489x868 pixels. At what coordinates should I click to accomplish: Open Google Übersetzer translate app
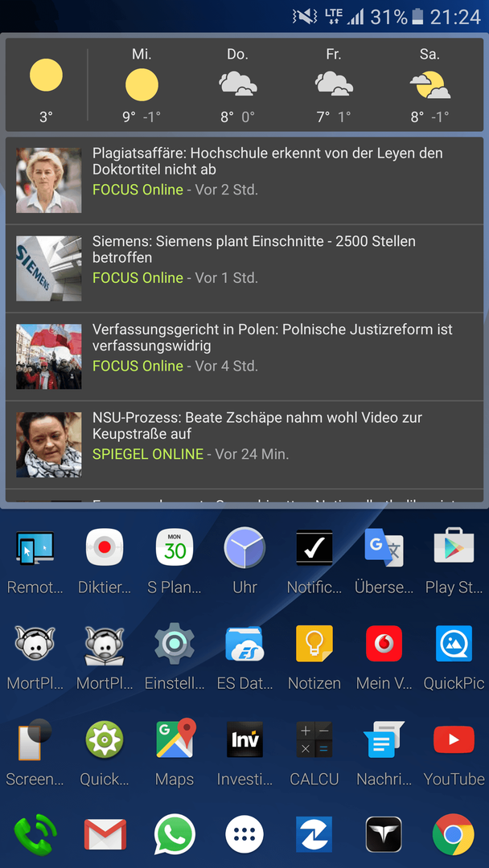(384, 548)
